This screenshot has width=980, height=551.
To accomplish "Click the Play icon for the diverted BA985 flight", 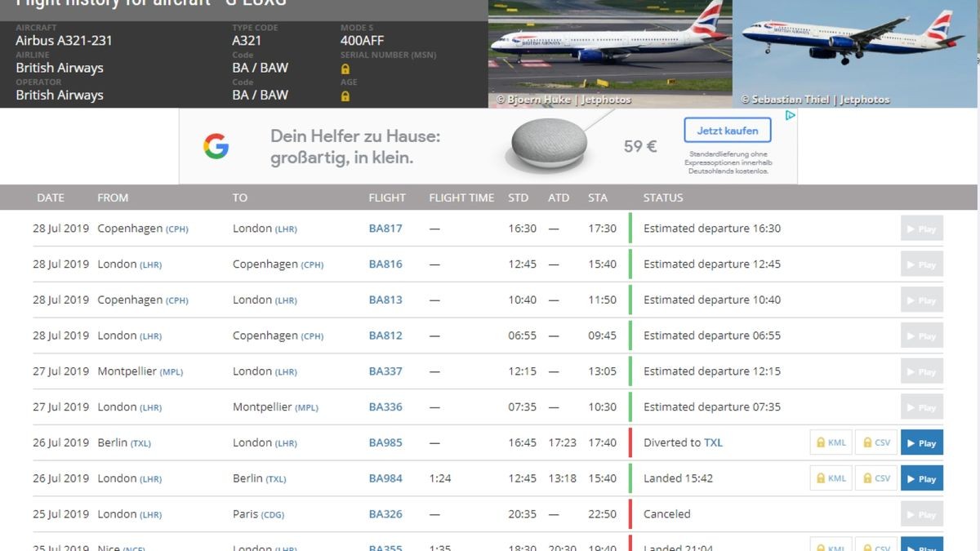I will point(921,442).
